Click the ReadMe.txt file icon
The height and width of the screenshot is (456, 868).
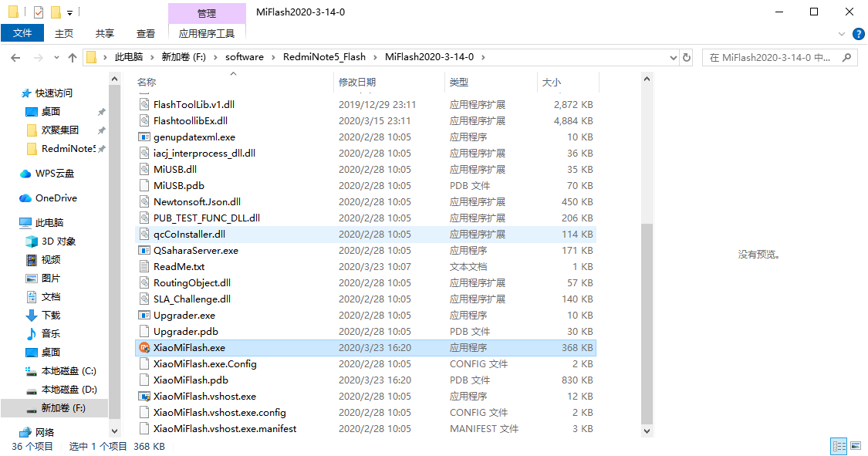(x=144, y=267)
